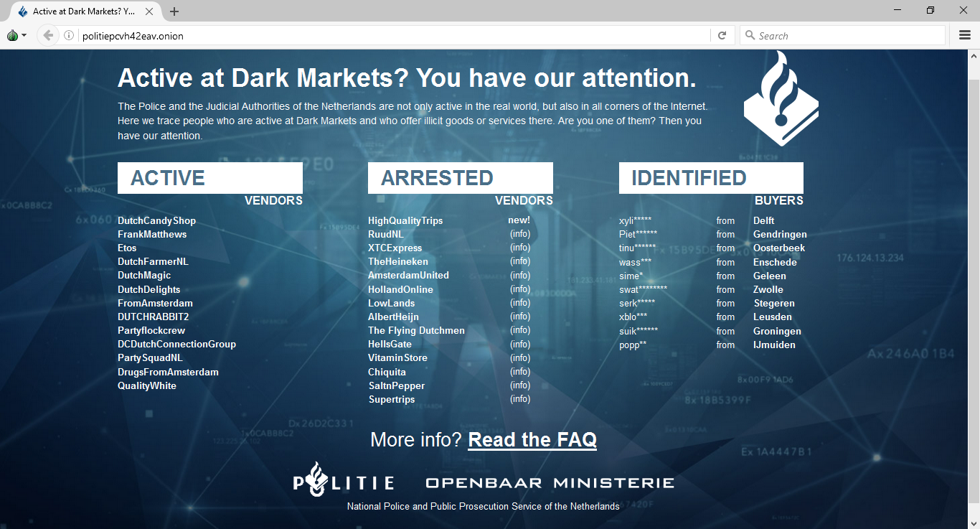Open (info) for TheHeineken
Image resolution: width=980 pixels, height=529 pixels.
[520, 261]
